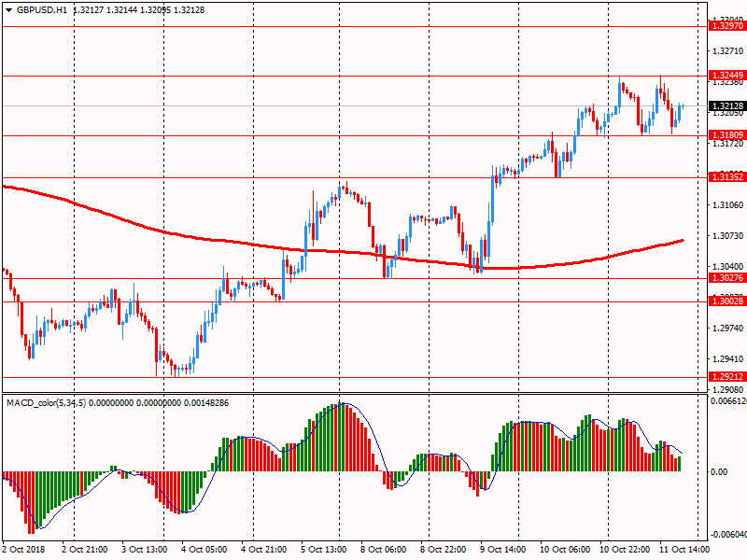Click the MACD_color(5,34,5) indicator label
This screenshot has height=560, width=747.
(x=46, y=403)
